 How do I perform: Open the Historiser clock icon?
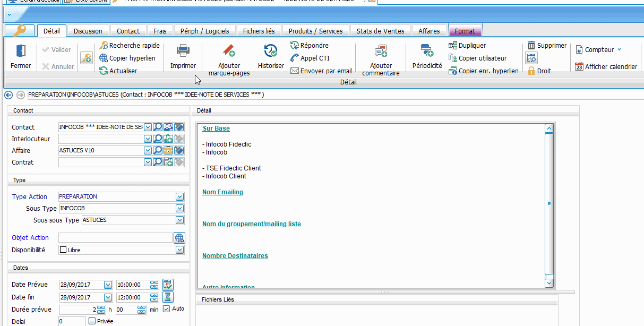[271, 51]
